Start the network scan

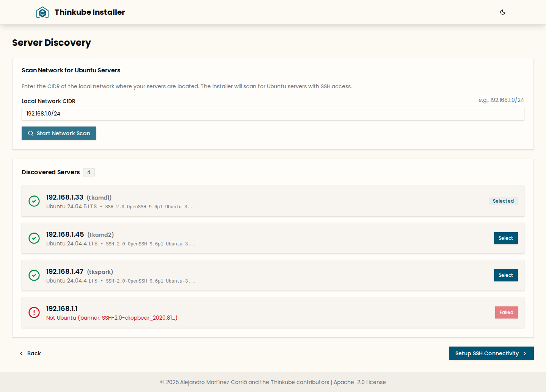[x=59, y=133]
